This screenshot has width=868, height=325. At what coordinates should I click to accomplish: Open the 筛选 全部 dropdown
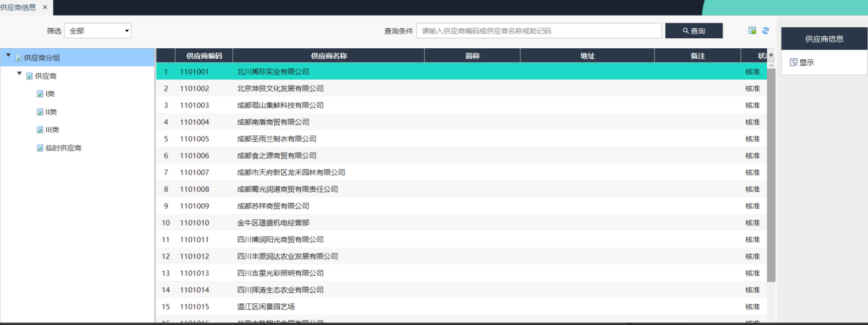[98, 31]
